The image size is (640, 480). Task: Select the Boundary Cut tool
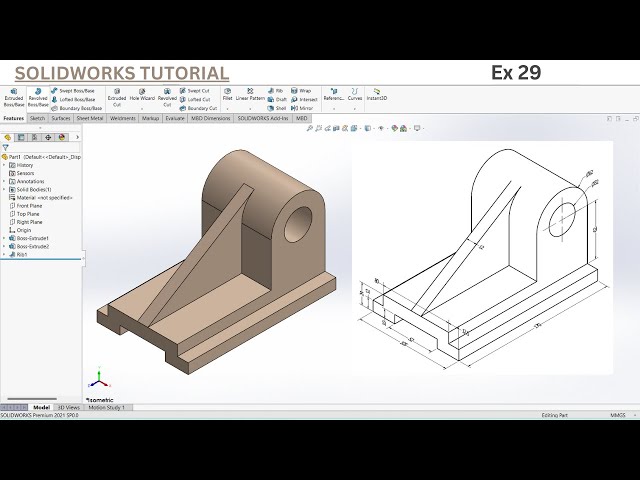pos(198,109)
